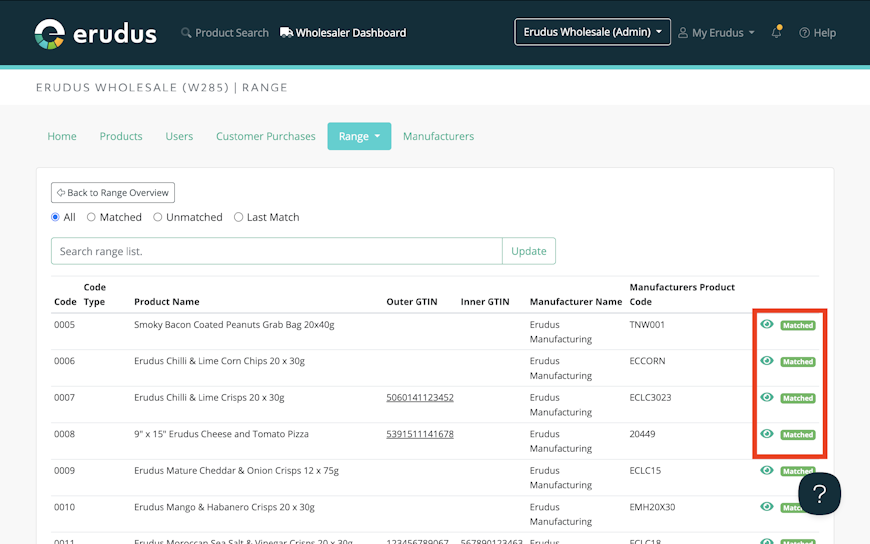870x544 pixels.
Task: View product 0005 eye icon
Action: pyautogui.click(x=767, y=324)
